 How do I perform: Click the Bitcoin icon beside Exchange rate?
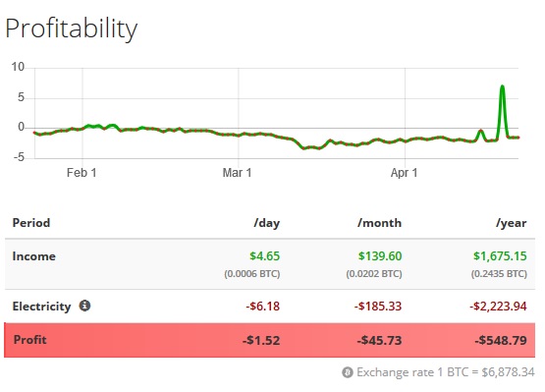click(348, 372)
